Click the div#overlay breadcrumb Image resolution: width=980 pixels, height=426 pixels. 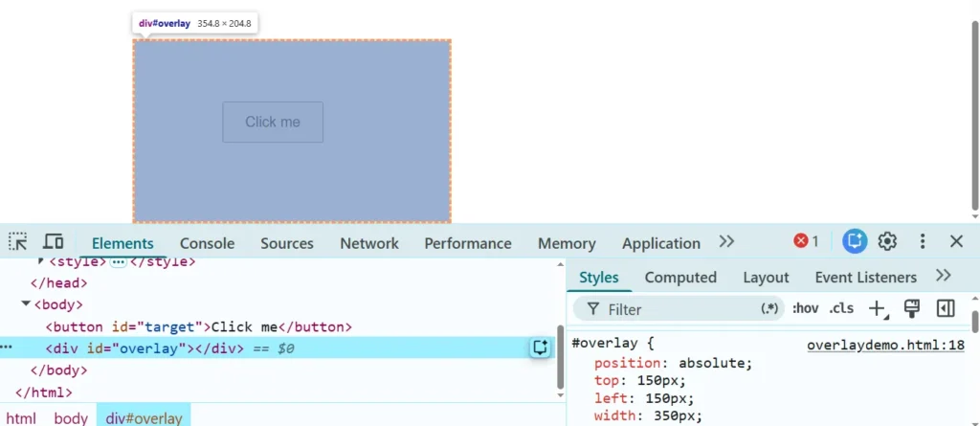144,418
